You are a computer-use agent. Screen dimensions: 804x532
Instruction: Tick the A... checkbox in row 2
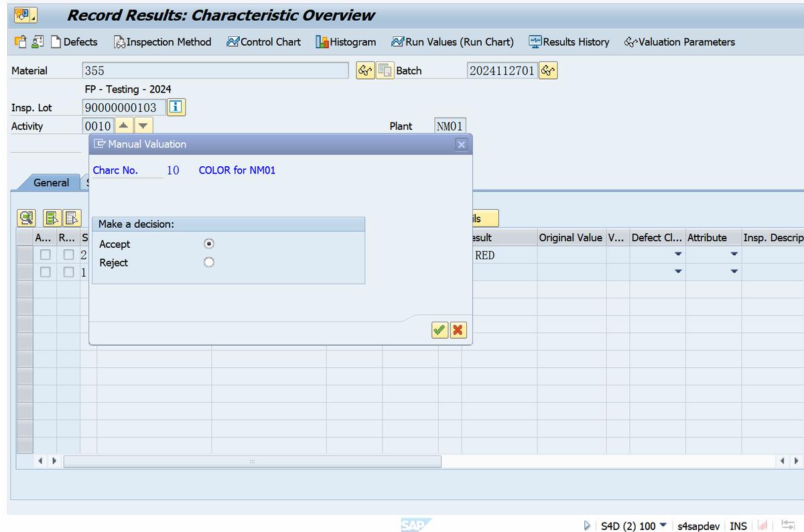click(45, 255)
